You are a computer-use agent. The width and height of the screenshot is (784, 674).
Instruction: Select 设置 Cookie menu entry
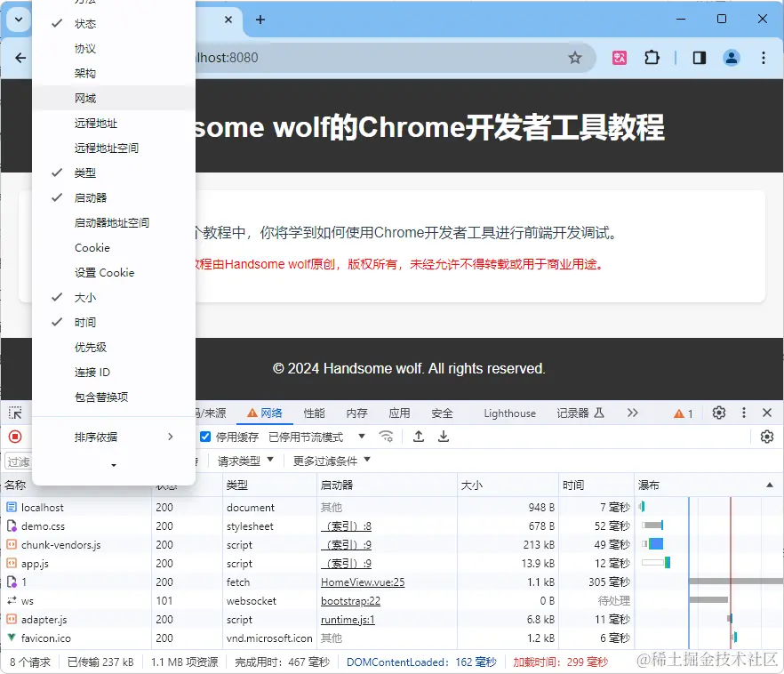click(114, 272)
